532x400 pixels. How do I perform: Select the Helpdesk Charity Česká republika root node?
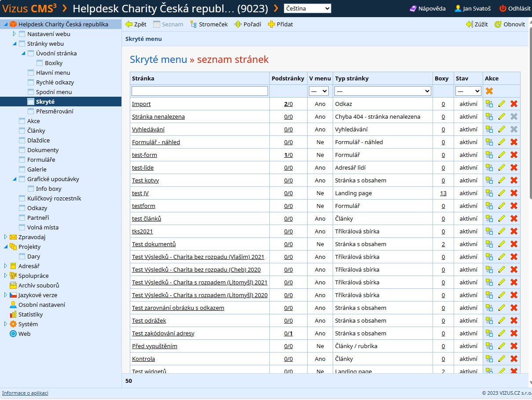(63, 24)
